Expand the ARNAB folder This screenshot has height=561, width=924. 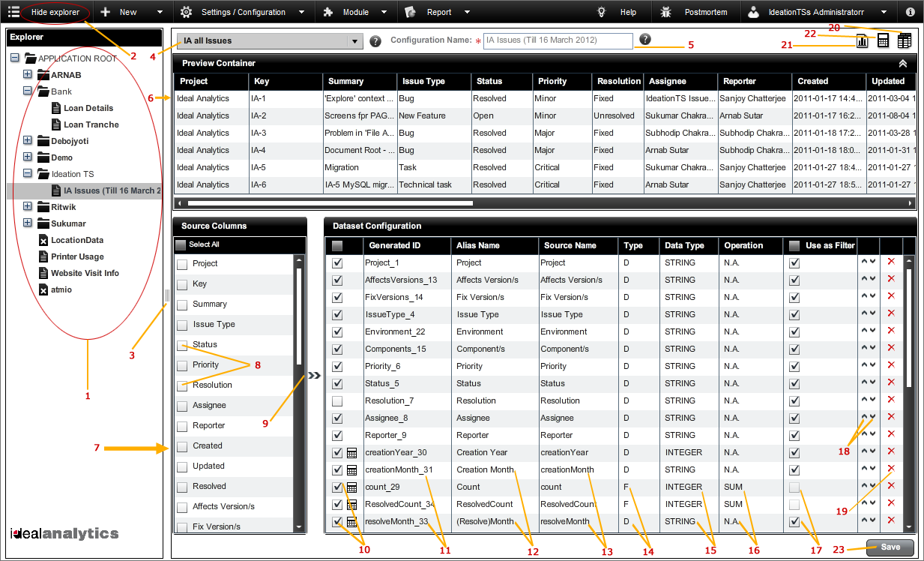(x=28, y=75)
